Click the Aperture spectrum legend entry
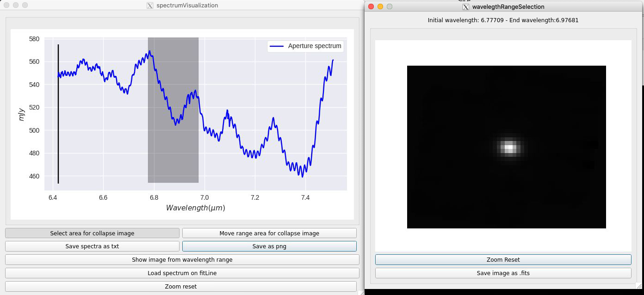The height and width of the screenshot is (295, 644). click(x=306, y=46)
